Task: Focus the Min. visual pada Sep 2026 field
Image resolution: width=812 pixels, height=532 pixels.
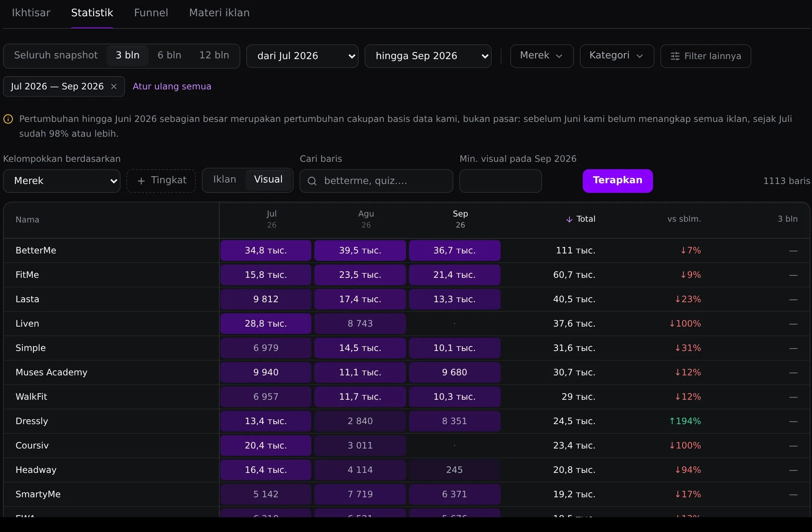Action: pos(501,181)
